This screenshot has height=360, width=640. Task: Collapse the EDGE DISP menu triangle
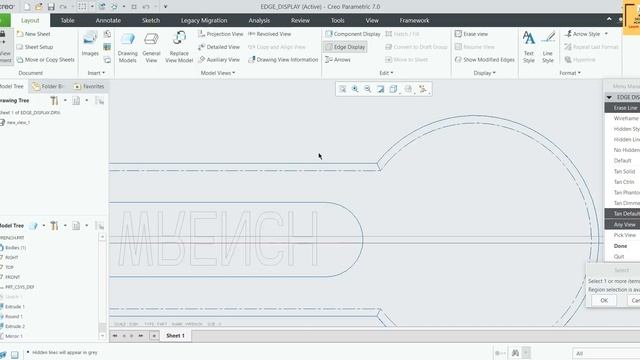pos(609,97)
